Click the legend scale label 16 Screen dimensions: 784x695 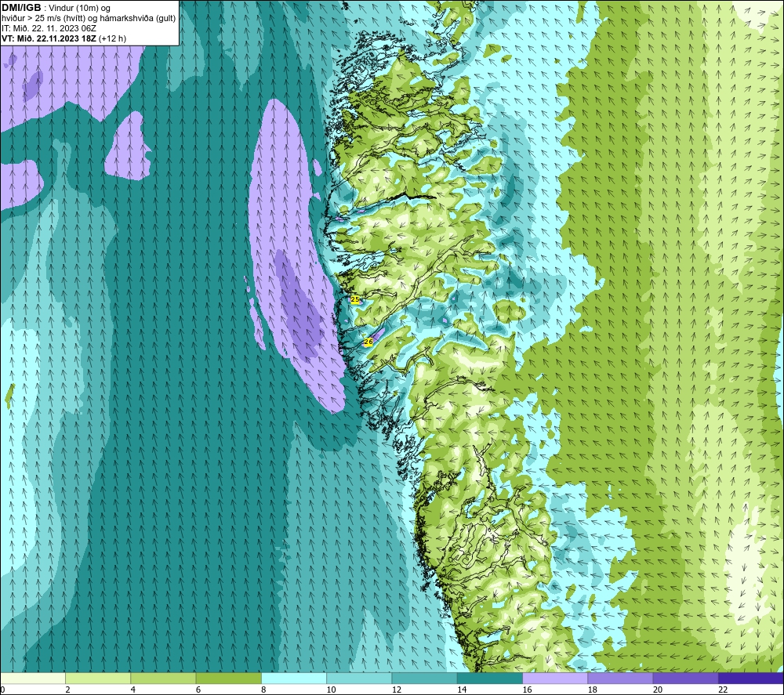point(527,690)
